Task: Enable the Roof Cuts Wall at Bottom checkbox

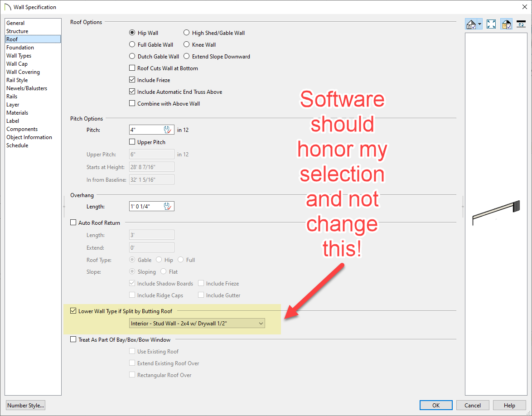Action: point(132,68)
